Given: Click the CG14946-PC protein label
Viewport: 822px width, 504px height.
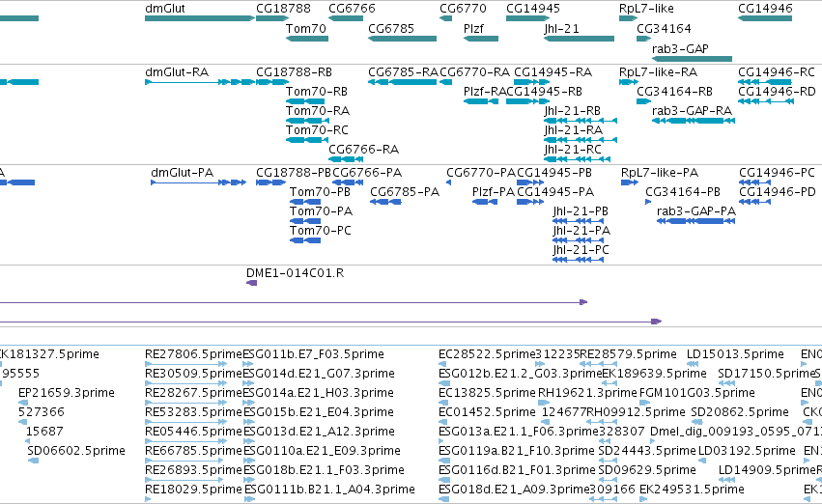Looking at the screenshot, I should [x=777, y=173].
